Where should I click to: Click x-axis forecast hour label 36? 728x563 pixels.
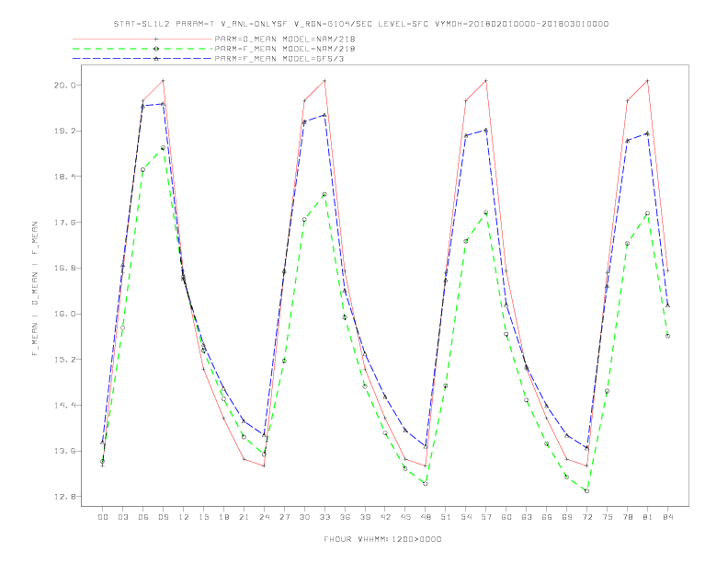[345, 517]
